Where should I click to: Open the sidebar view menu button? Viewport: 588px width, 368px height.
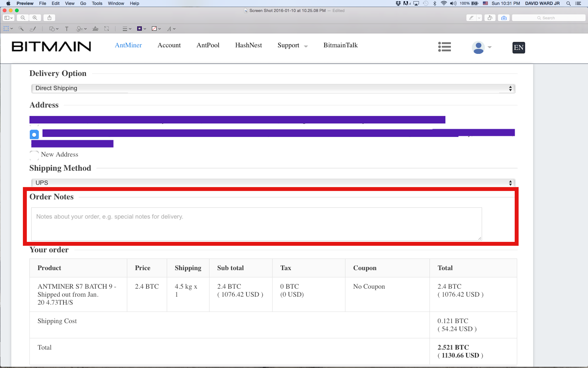click(x=9, y=18)
